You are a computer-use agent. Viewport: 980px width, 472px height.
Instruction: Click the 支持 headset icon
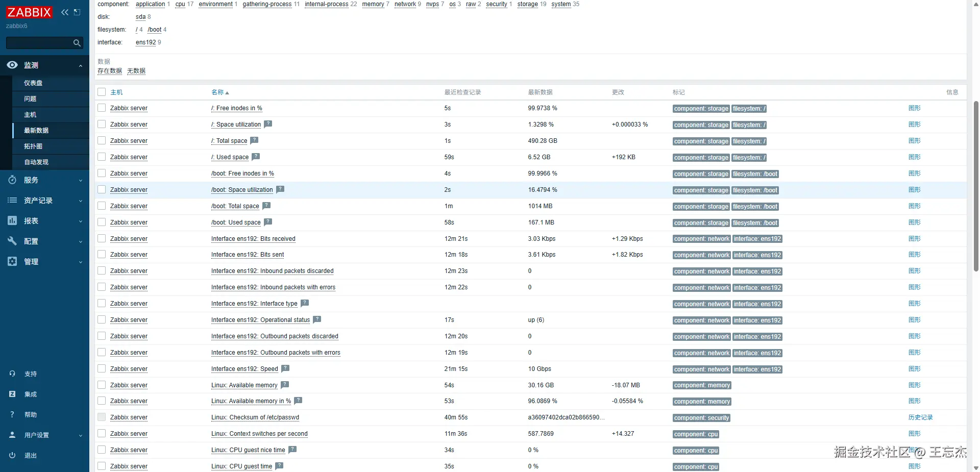[x=12, y=374]
